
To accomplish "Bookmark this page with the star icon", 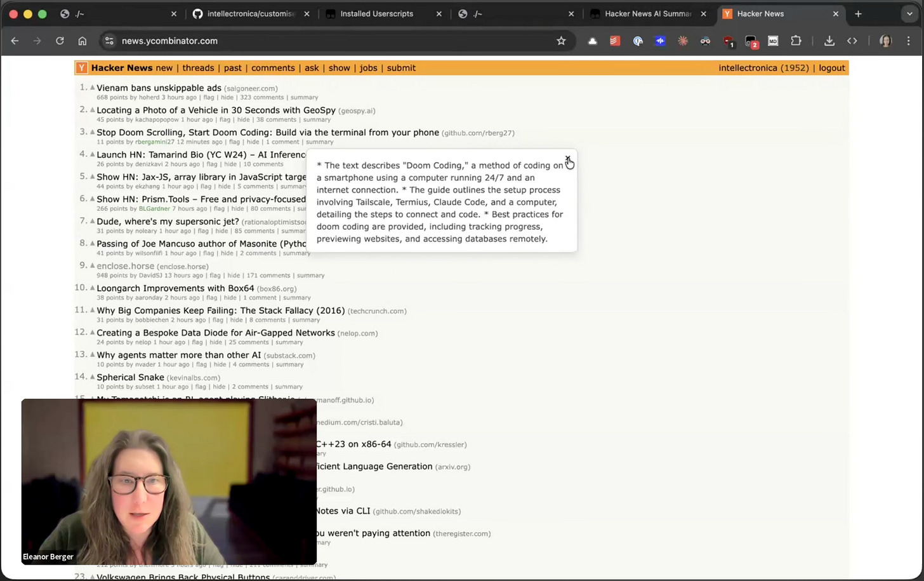I will [561, 41].
